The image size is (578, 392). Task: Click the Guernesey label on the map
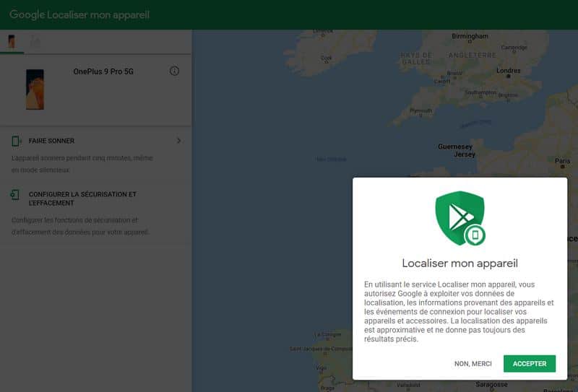click(x=455, y=147)
